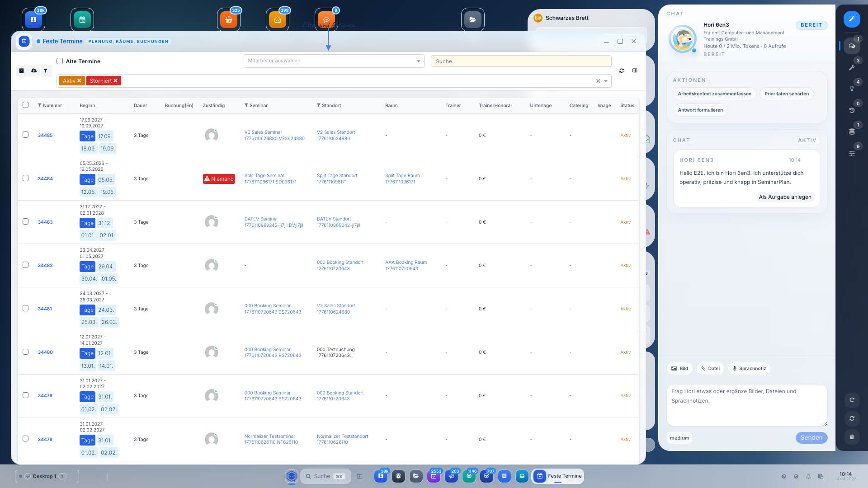Toggle the select-all checkbox in table header
The image size is (868, 488).
[26, 105]
